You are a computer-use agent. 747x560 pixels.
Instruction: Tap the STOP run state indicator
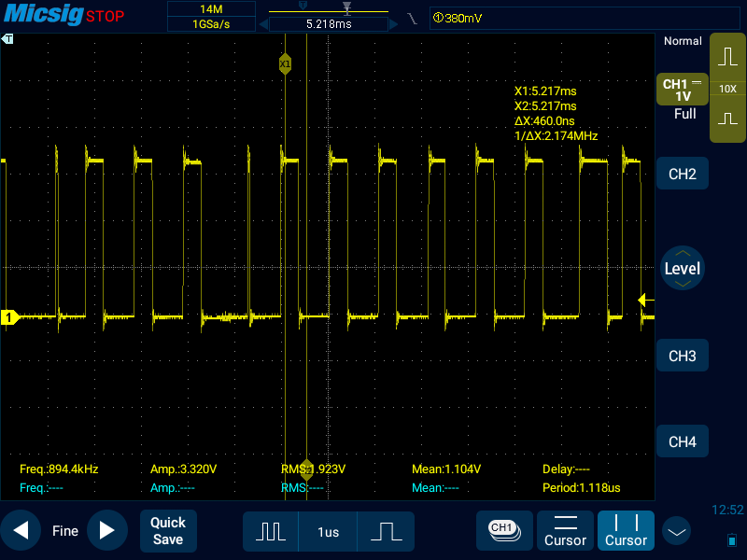point(105,17)
